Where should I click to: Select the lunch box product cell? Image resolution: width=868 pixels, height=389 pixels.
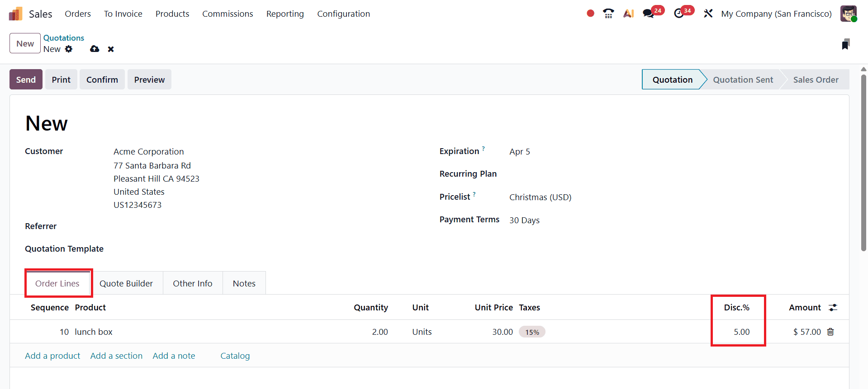(94, 332)
